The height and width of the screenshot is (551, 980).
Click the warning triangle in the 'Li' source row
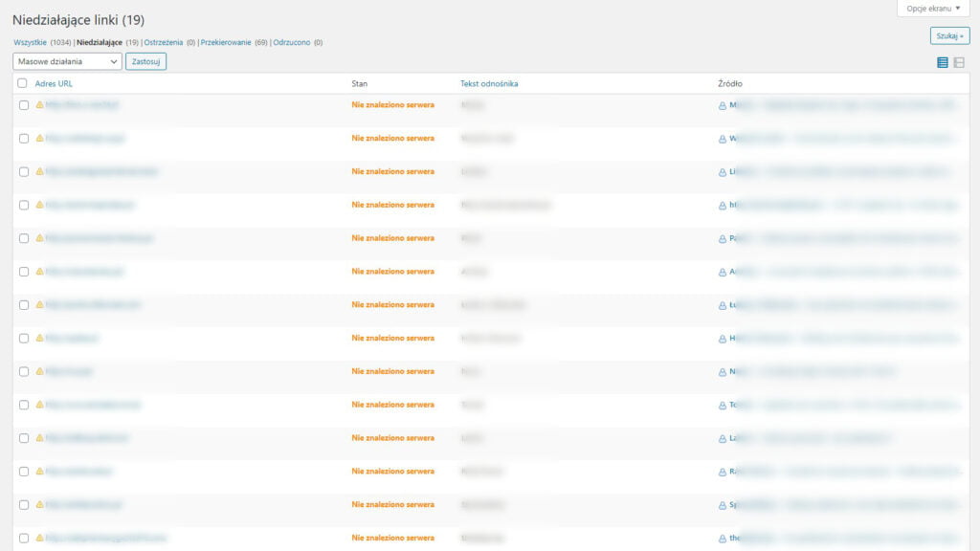pos(39,171)
